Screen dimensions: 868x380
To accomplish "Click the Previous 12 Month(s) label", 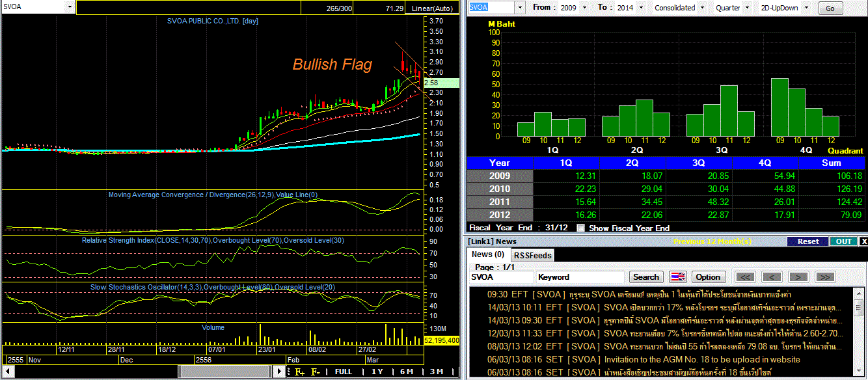I will tap(712, 241).
